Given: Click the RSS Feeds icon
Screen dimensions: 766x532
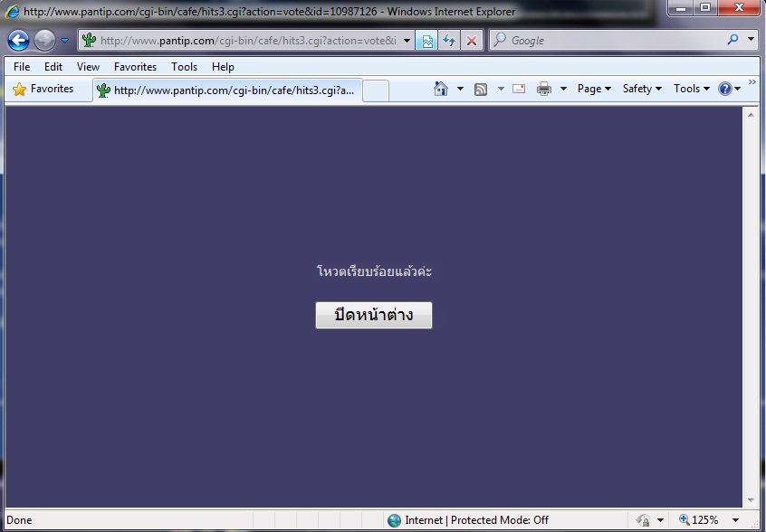Looking at the screenshot, I should (481, 89).
